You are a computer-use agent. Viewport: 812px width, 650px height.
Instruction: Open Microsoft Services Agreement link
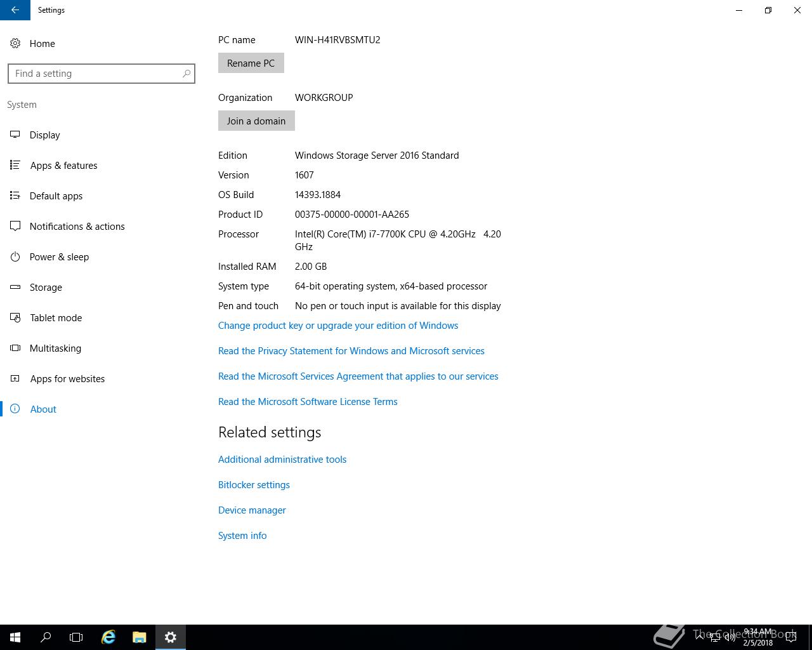coord(358,376)
